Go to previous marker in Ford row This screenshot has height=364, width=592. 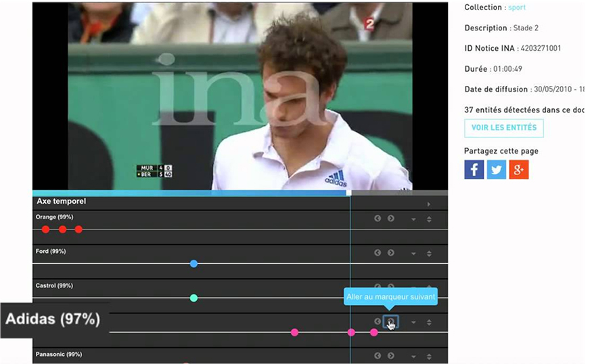[x=377, y=252]
